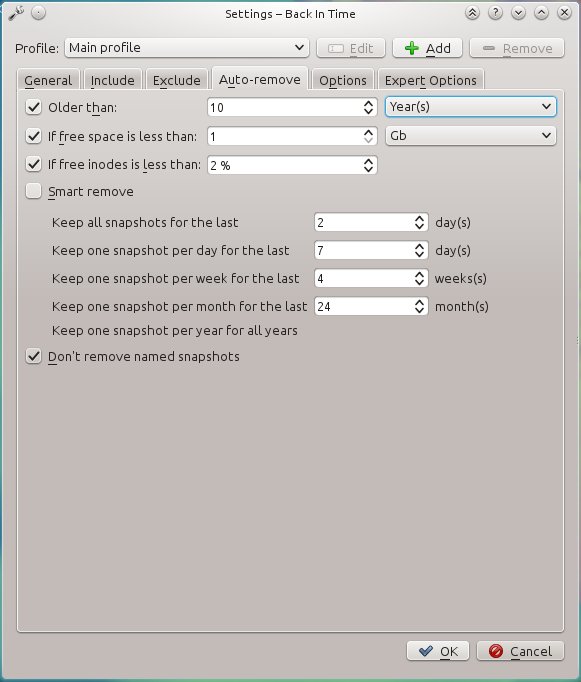Open the Options tab
Screen dimensions: 581x682
click(343, 80)
